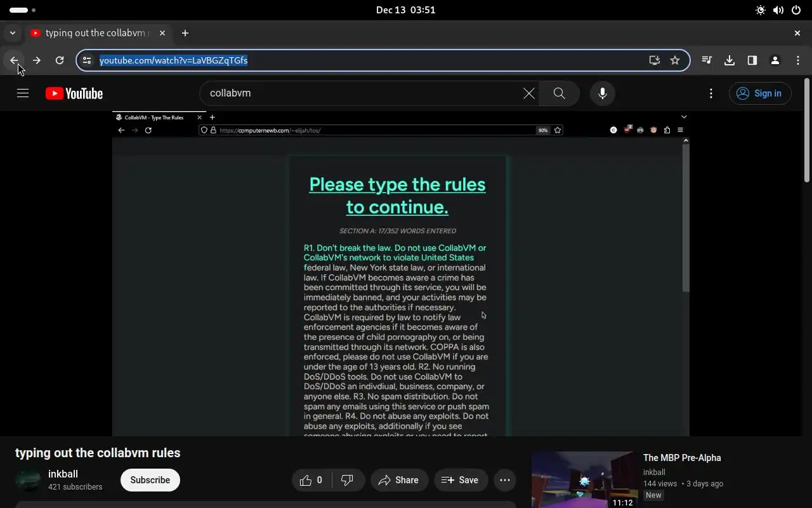This screenshot has width=812, height=508.
Task: Go back with browser back arrow
Action: coord(14,60)
